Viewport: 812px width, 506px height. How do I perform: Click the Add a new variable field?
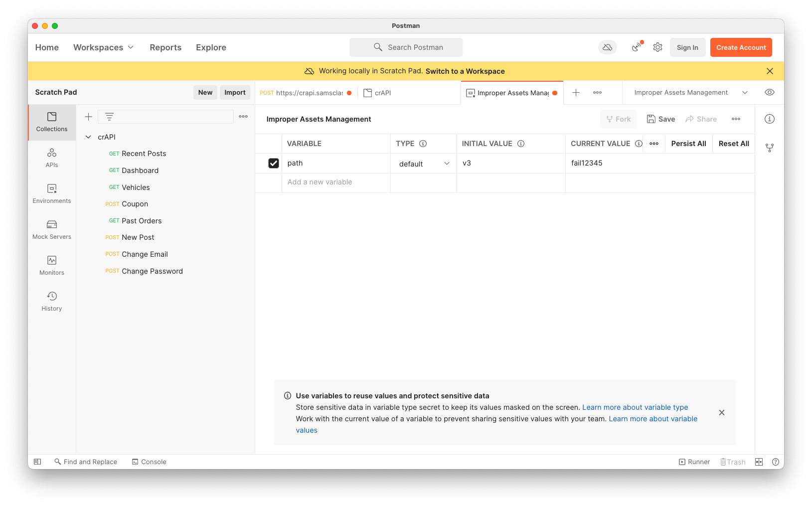[336, 182]
